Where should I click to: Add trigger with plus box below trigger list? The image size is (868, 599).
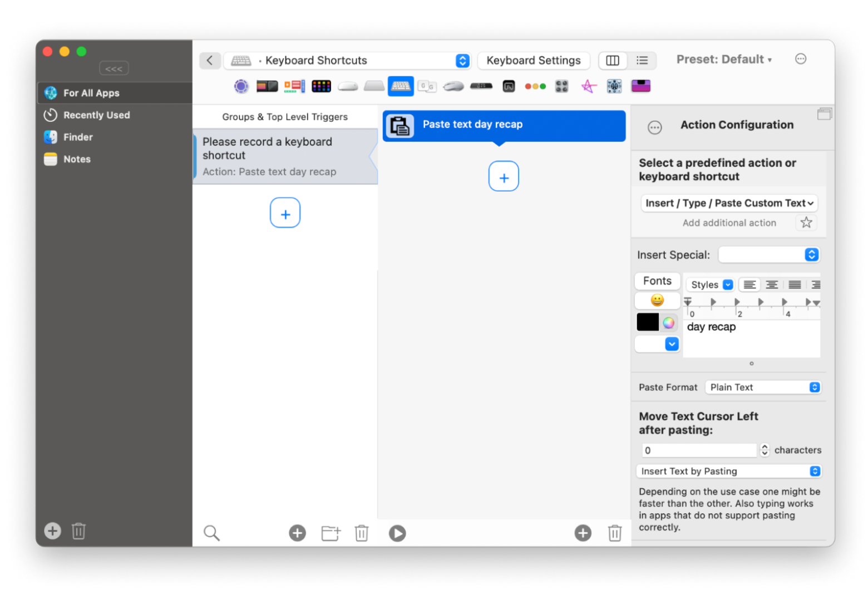tap(285, 213)
